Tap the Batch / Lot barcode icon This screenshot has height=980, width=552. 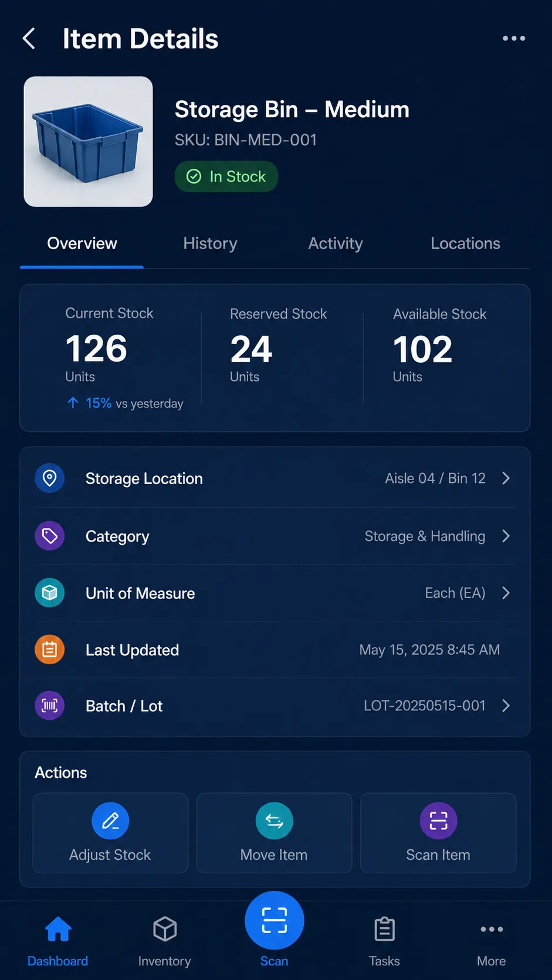pos(50,706)
